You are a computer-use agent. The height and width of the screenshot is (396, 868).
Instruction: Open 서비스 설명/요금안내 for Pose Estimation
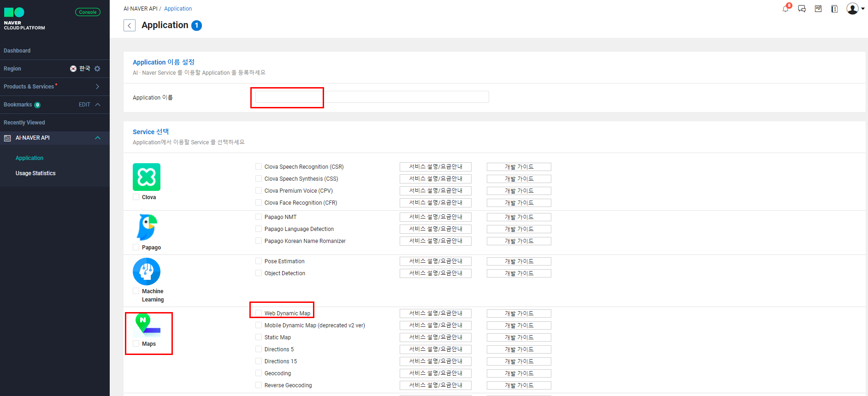(x=436, y=261)
